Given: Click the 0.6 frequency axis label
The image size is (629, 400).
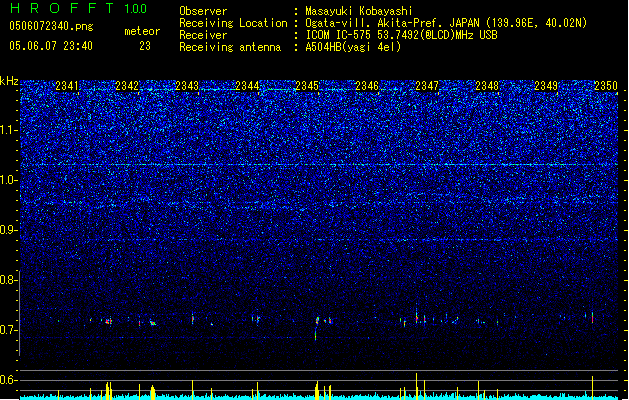Looking at the screenshot, I should 9,380.
